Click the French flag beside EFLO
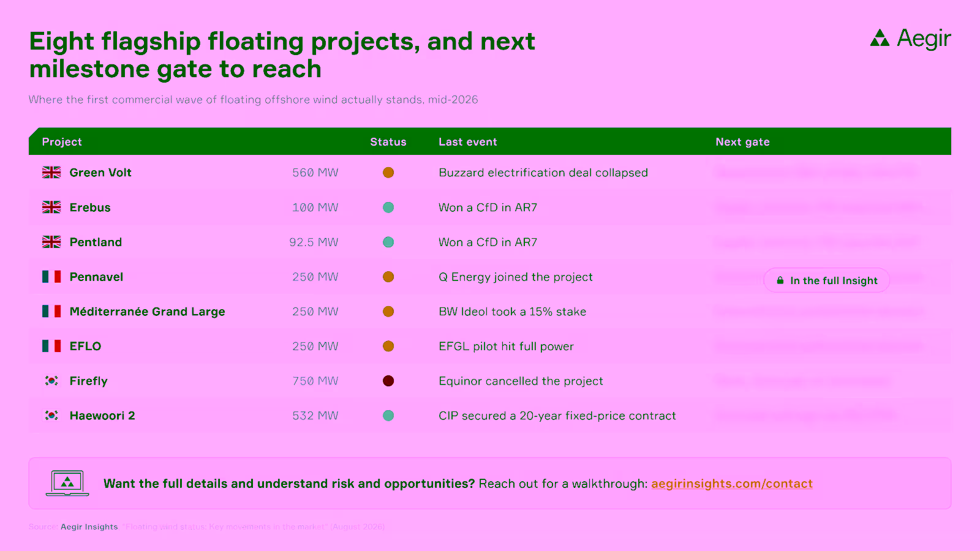Viewport: 980px width, 551px height. pyautogui.click(x=51, y=346)
